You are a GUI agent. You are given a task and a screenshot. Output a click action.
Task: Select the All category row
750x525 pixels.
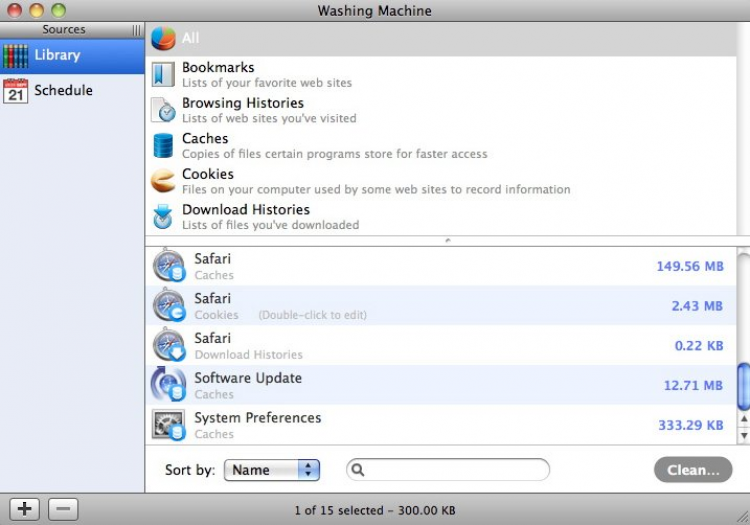441,39
